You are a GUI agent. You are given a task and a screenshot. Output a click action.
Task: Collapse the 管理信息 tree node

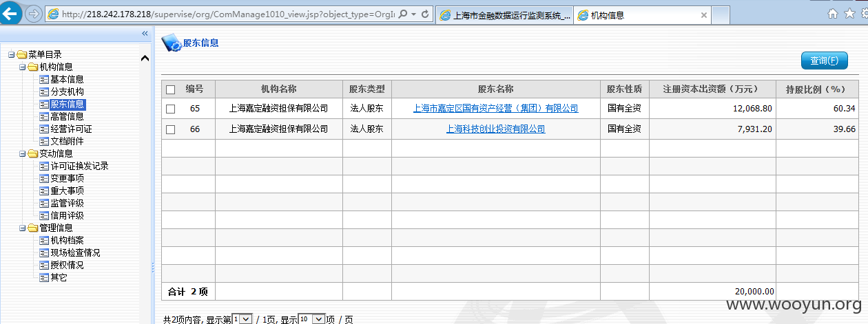click(x=23, y=228)
